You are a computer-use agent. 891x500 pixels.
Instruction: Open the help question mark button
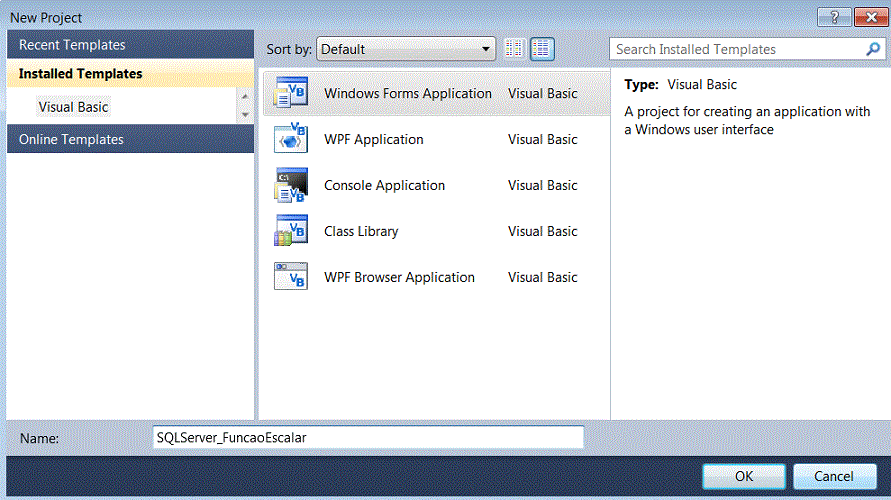[834, 17]
